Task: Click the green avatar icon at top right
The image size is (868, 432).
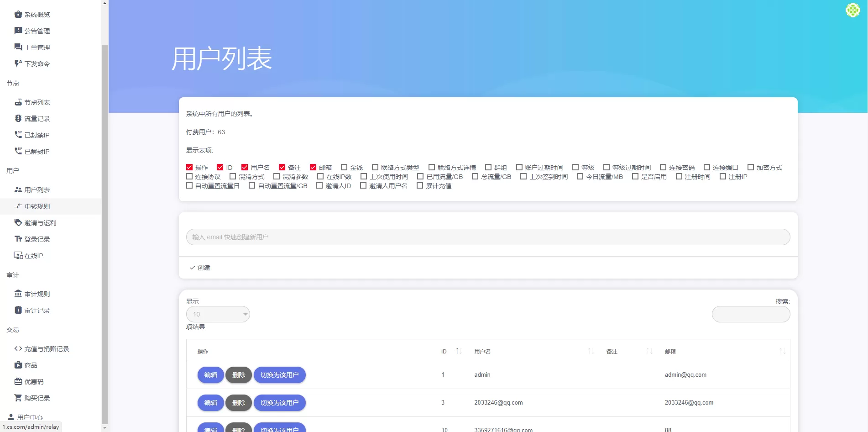Action: [852, 10]
